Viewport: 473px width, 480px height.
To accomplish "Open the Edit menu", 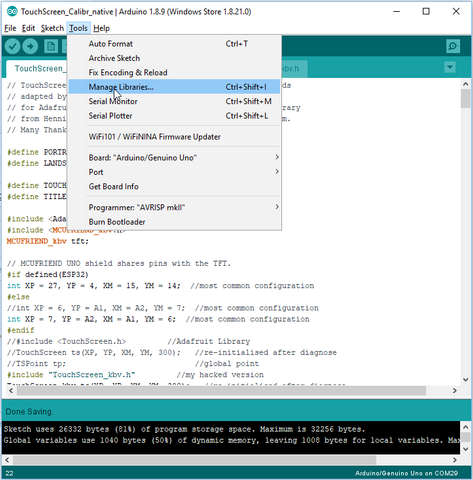I will (28, 28).
